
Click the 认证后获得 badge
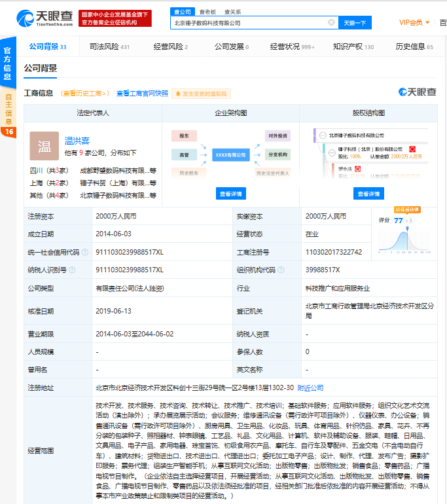point(407,209)
